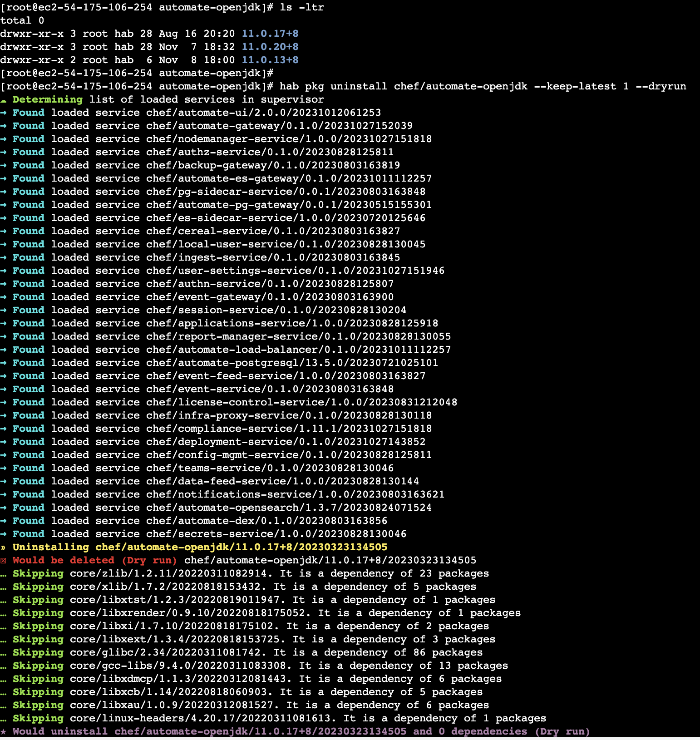Click the 11.0.20+8 directory entry

pyautogui.click(x=270, y=47)
